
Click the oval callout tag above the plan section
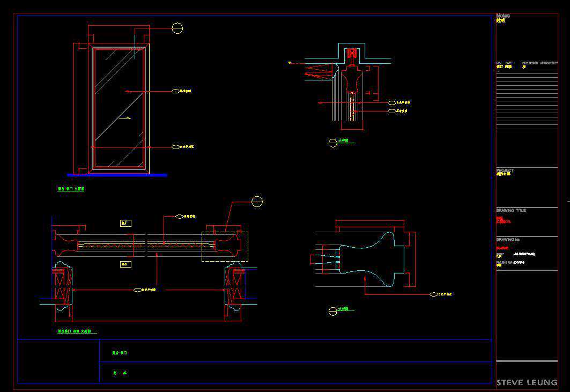180,217
